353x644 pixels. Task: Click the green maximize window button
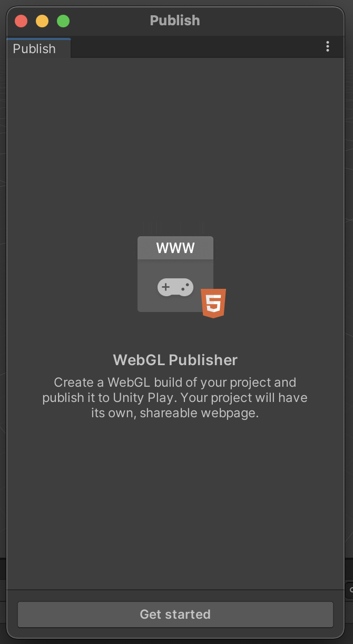pyautogui.click(x=63, y=21)
